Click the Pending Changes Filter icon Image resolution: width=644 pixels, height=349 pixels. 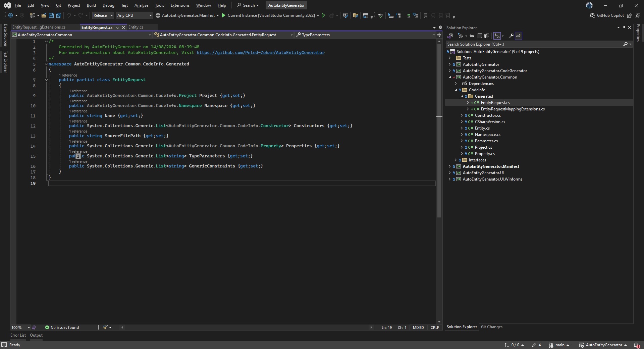click(x=461, y=36)
